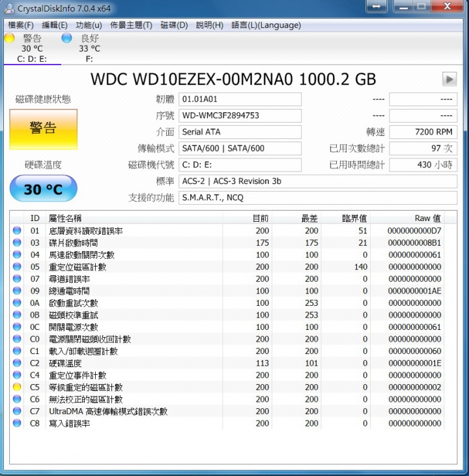Open the 佈景主題(T) menu
Image resolution: width=469 pixels, height=476 pixels.
131,25
